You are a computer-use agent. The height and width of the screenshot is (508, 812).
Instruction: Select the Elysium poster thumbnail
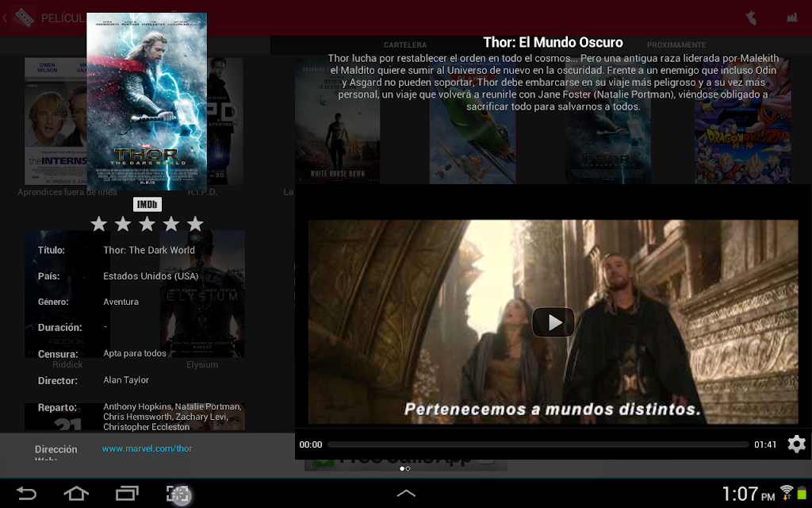click(x=202, y=294)
